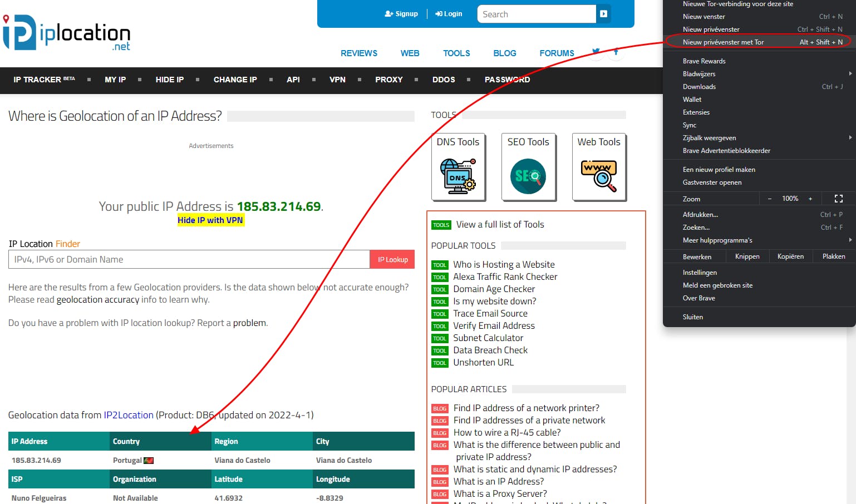Open the Web Tools icon card
856x504 pixels.
[x=599, y=167]
